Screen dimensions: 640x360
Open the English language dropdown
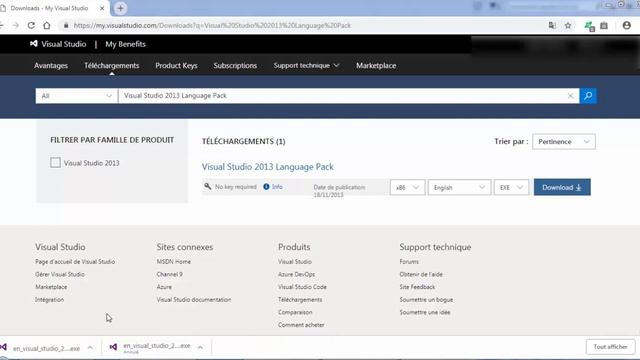click(459, 187)
